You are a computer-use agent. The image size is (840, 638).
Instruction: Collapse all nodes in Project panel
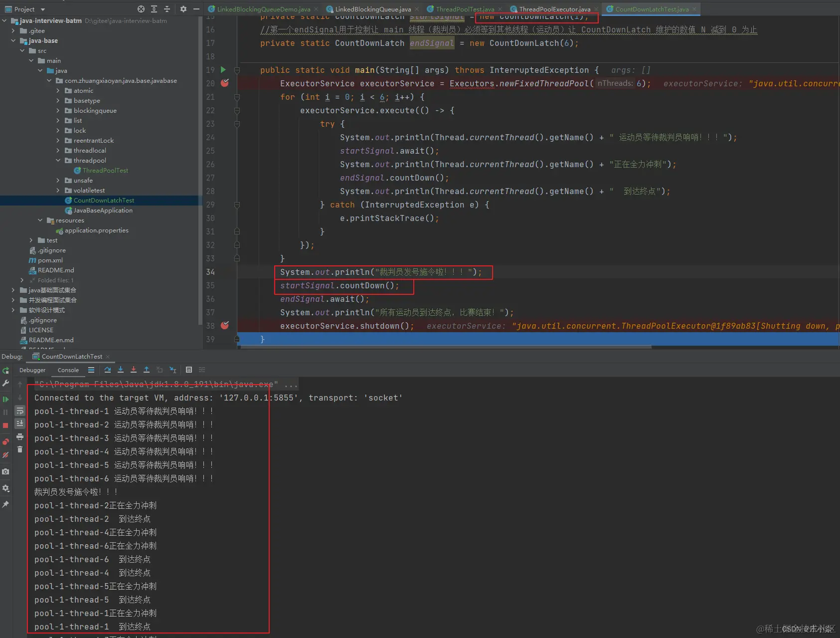pos(167,9)
